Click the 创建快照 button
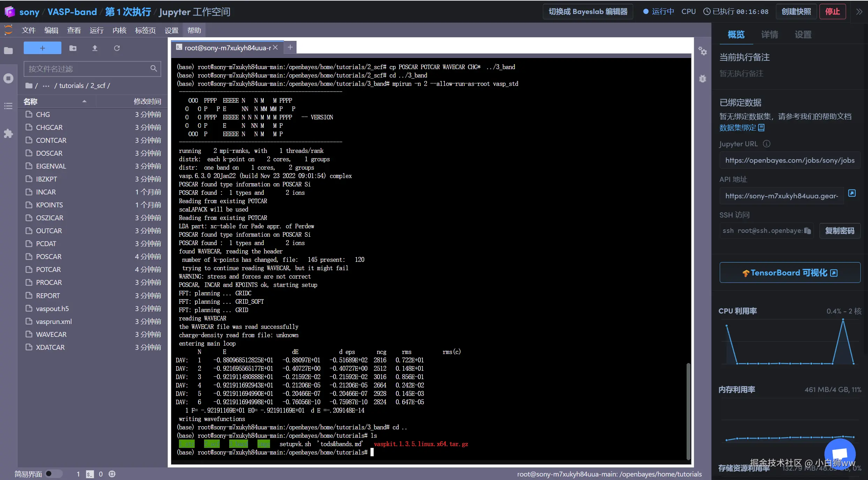Image resolution: width=868 pixels, height=480 pixels. [796, 12]
